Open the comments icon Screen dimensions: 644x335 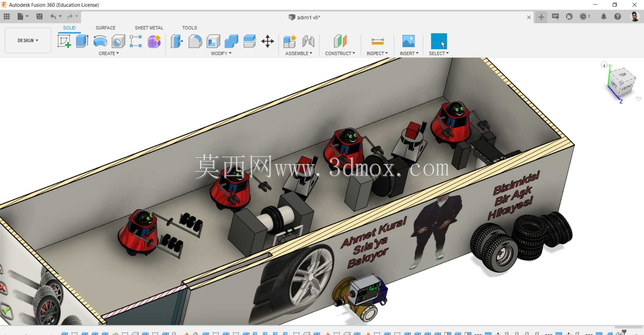click(x=555, y=16)
